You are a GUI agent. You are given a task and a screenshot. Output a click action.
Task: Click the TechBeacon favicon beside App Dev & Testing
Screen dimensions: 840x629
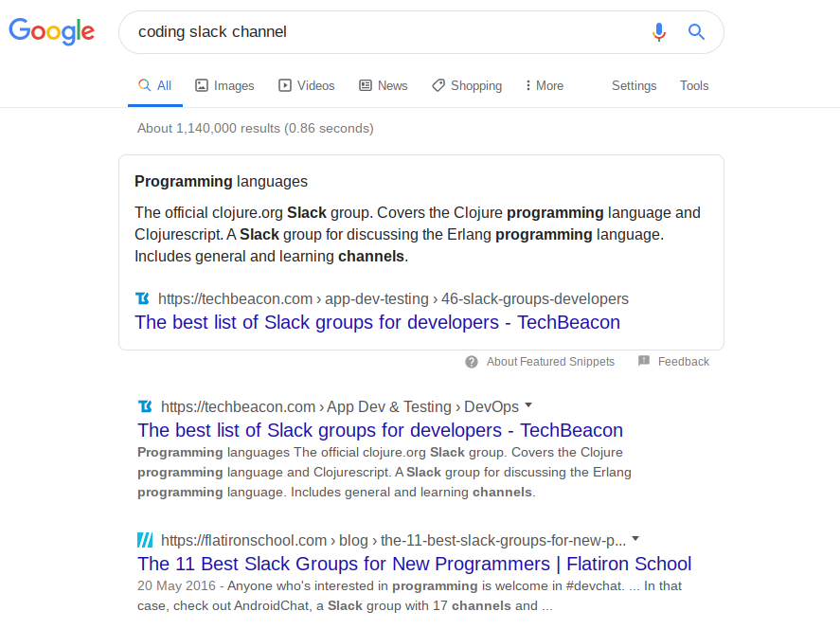click(x=145, y=406)
